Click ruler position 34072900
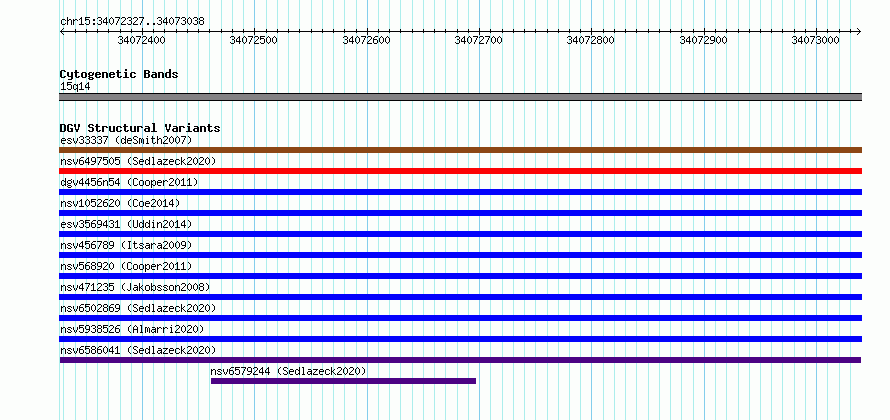Screen dimensions: 890x420 [704, 40]
